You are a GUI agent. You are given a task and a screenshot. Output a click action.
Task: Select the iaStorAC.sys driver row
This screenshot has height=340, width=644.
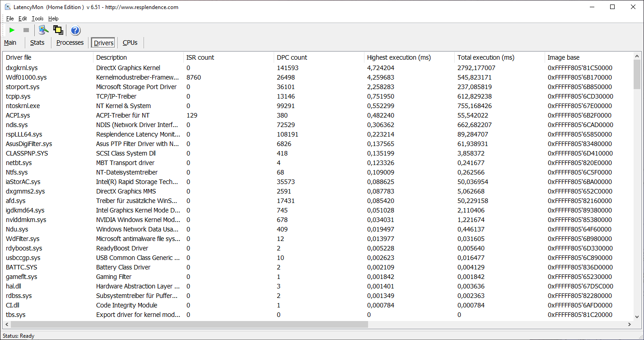[x=318, y=182]
